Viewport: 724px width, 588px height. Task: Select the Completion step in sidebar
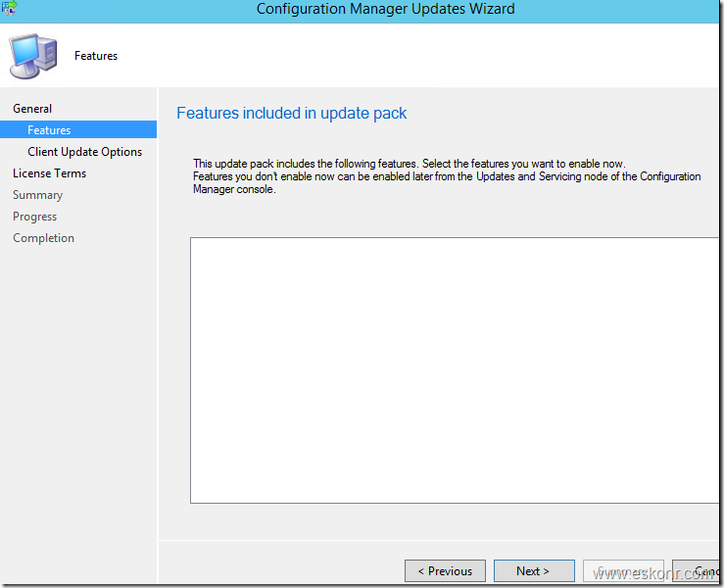pos(43,238)
